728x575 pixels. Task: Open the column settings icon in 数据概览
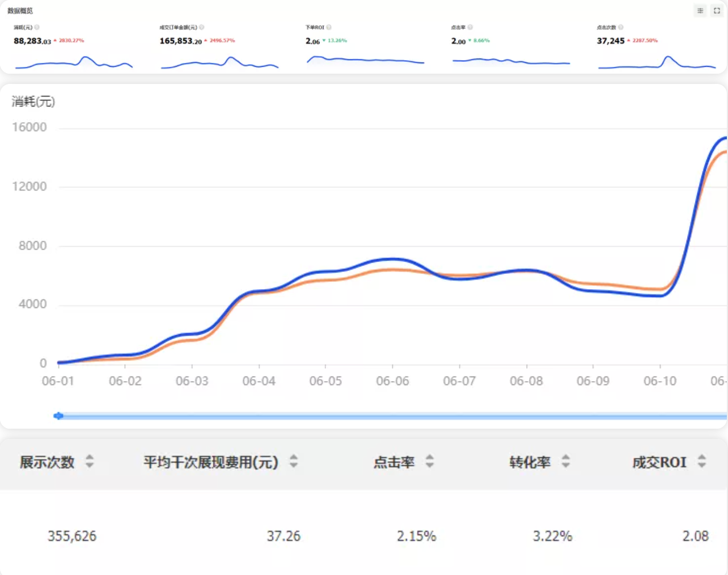(x=700, y=11)
